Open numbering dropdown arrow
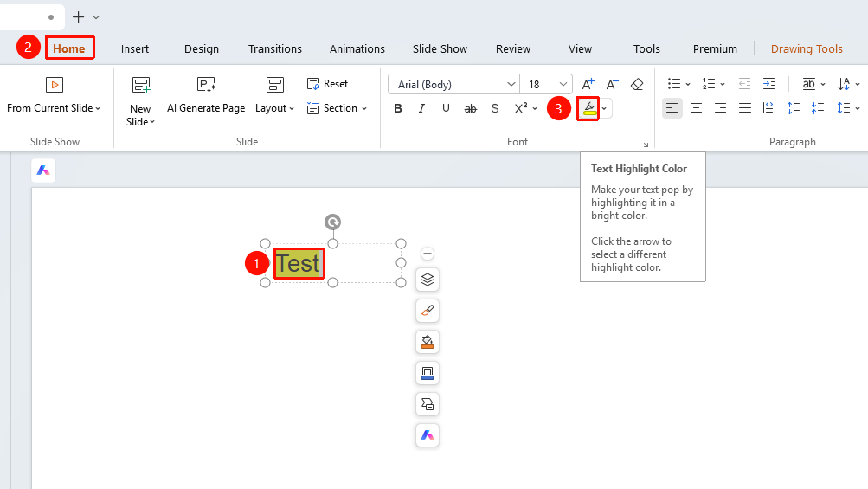This screenshot has width=868, height=489. tap(723, 85)
